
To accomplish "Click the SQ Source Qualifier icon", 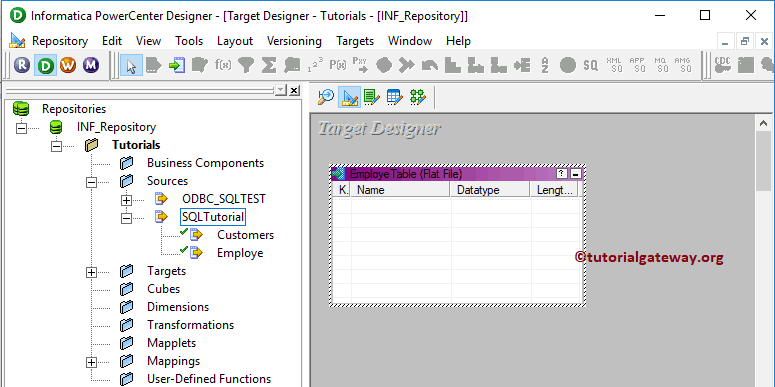I will coord(590,65).
